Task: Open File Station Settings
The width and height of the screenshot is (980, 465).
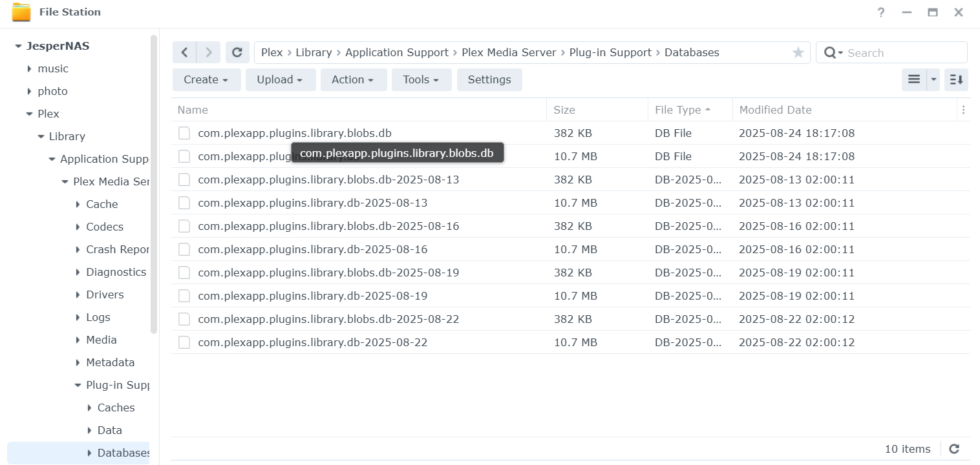Action: (489, 79)
